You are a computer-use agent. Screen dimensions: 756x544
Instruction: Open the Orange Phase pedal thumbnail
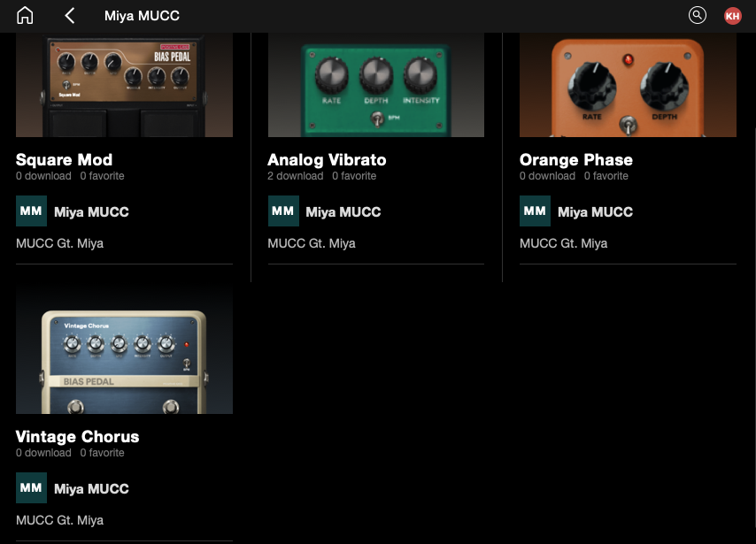click(x=628, y=85)
